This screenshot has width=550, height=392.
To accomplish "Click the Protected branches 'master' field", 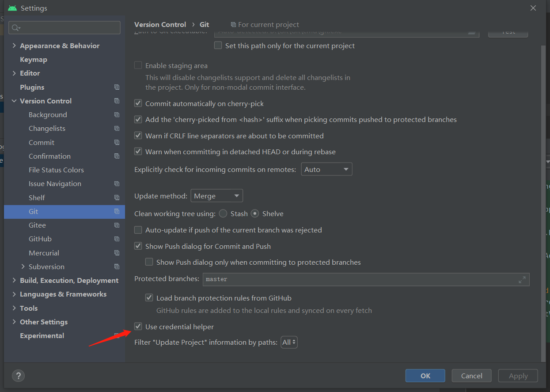I will pyautogui.click(x=366, y=279).
